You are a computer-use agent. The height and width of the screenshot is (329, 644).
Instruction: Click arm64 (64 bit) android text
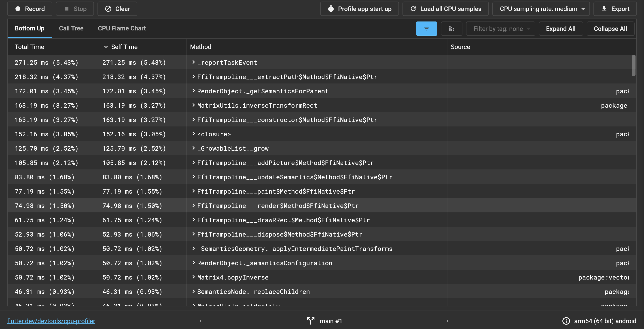[605, 321]
